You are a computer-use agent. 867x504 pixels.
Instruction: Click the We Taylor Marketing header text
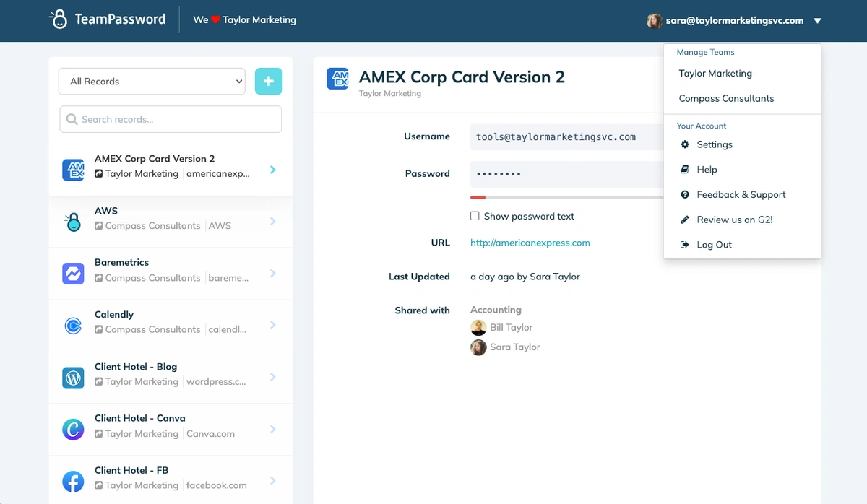pos(244,20)
